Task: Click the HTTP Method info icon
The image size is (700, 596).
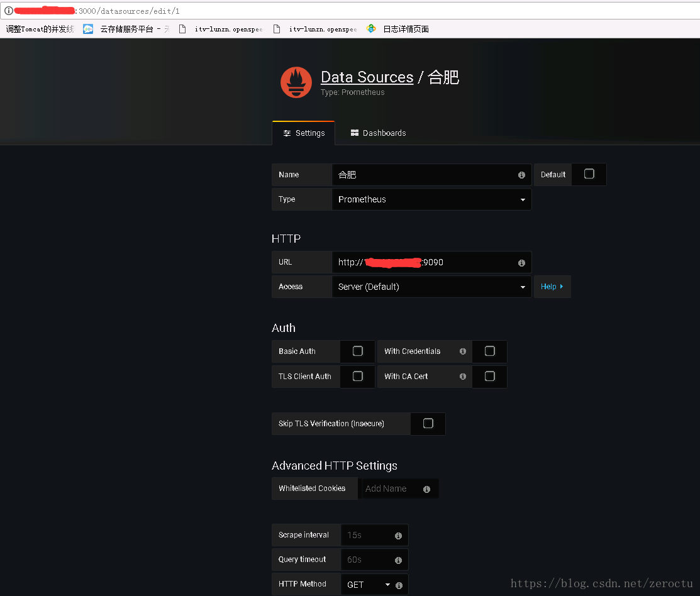Action: click(399, 585)
